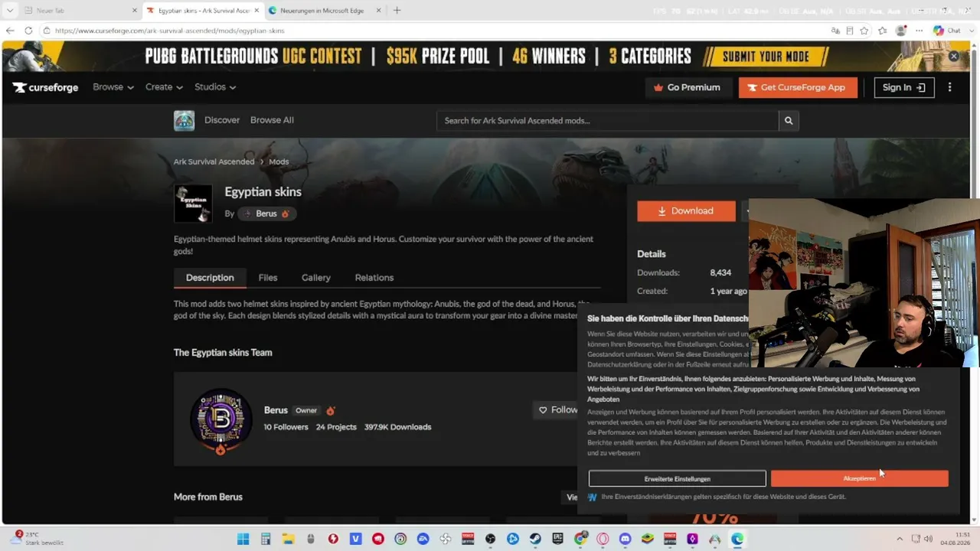Click the Egyptian skins mod thumbnail
Image resolution: width=980 pixels, height=551 pixels.
click(x=193, y=204)
